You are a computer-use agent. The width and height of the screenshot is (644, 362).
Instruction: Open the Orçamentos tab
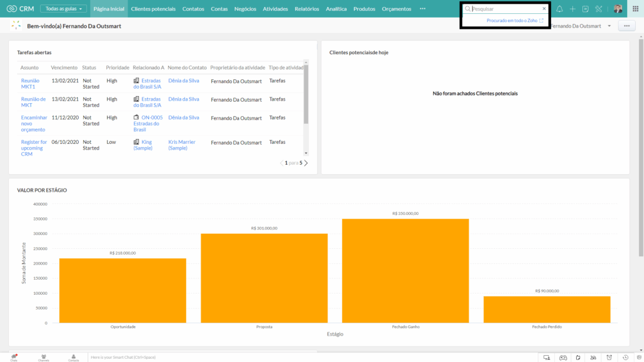tap(396, 9)
